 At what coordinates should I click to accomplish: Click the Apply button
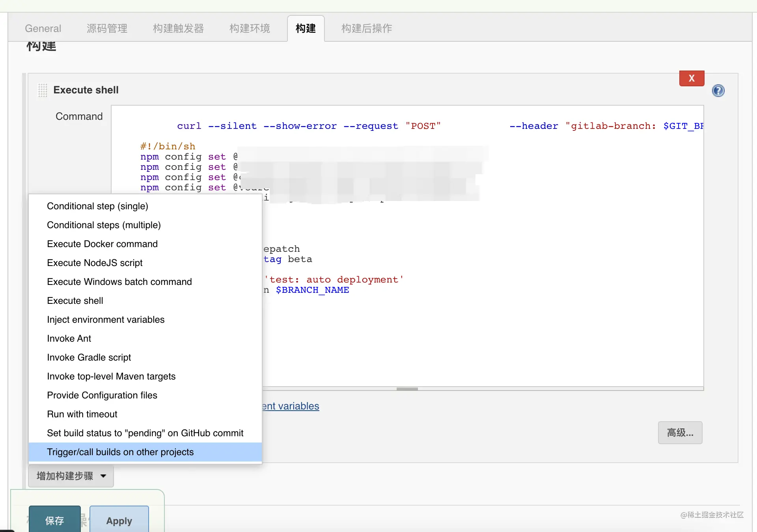point(119,521)
